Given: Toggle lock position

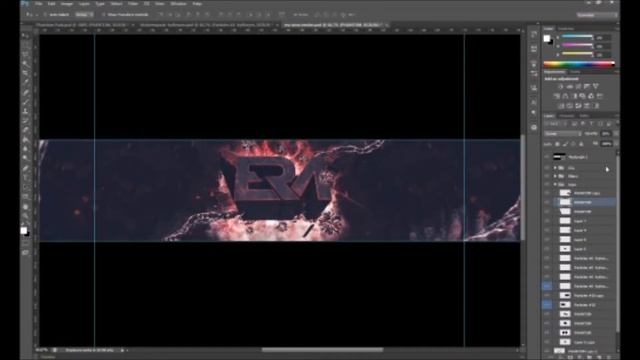Looking at the screenshot, I should tap(573, 144).
